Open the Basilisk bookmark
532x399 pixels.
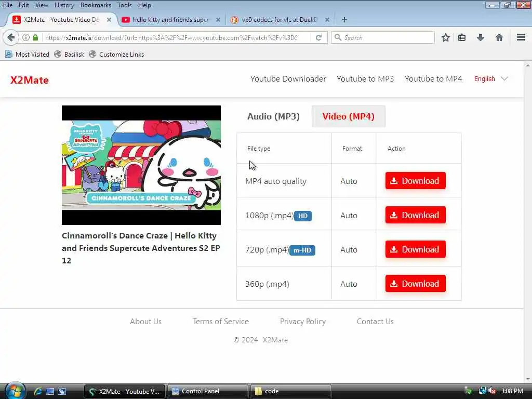point(69,54)
